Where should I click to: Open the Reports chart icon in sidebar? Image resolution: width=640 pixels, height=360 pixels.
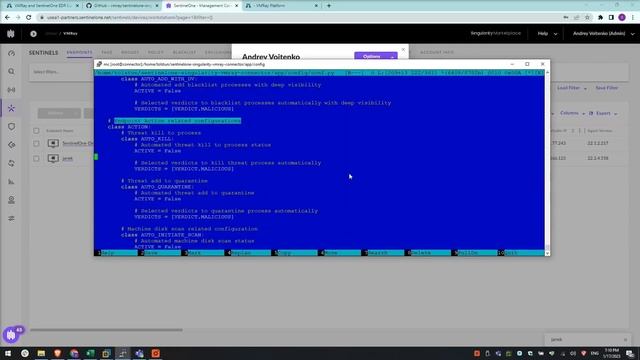pyautogui.click(x=11, y=182)
